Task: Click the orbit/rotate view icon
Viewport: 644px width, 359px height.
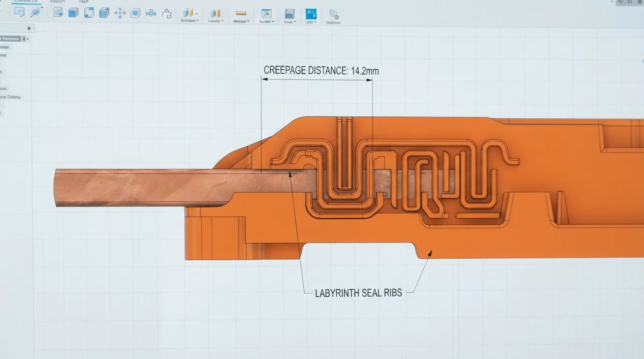Action: click(151, 13)
